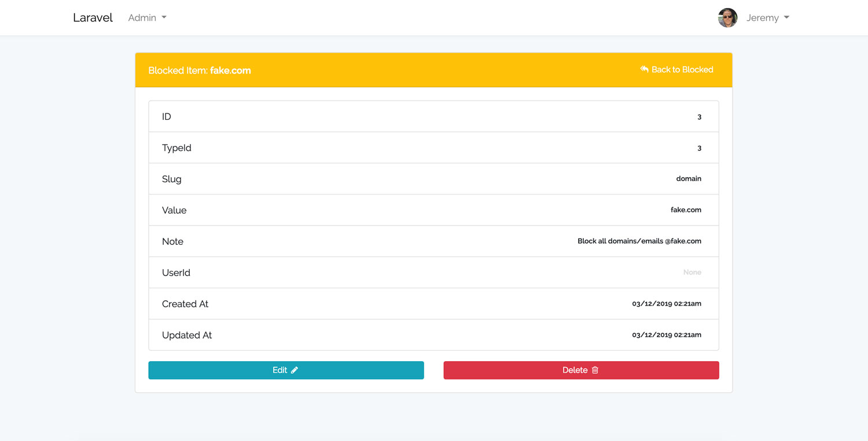The width and height of the screenshot is (868, 441).
Task: Click the trash icon on Delete
Action: pyautogui.click(x=595, y=370)
